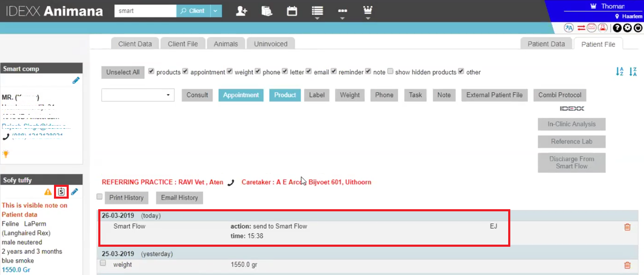Switch to the Patient Data tab
The image size is (644, 275).
pyautogui.click(x=546, y=44)
